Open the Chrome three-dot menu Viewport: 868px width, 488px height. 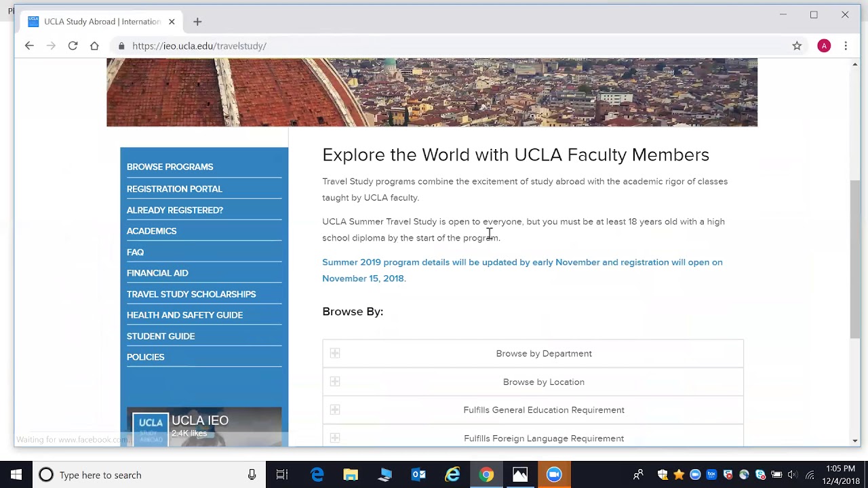point(846,45)
